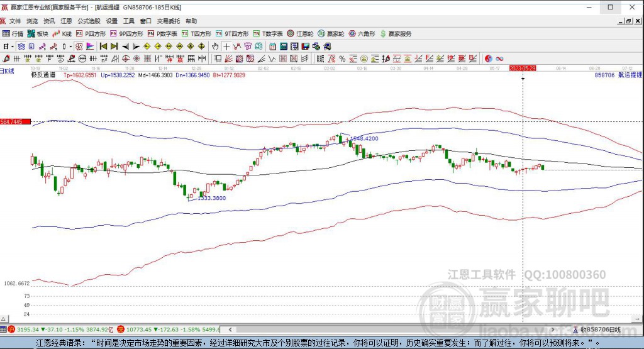Jump to last bar with skip-end icon
This screenshot has width=644, height=349.
click(x=114, y=47)
